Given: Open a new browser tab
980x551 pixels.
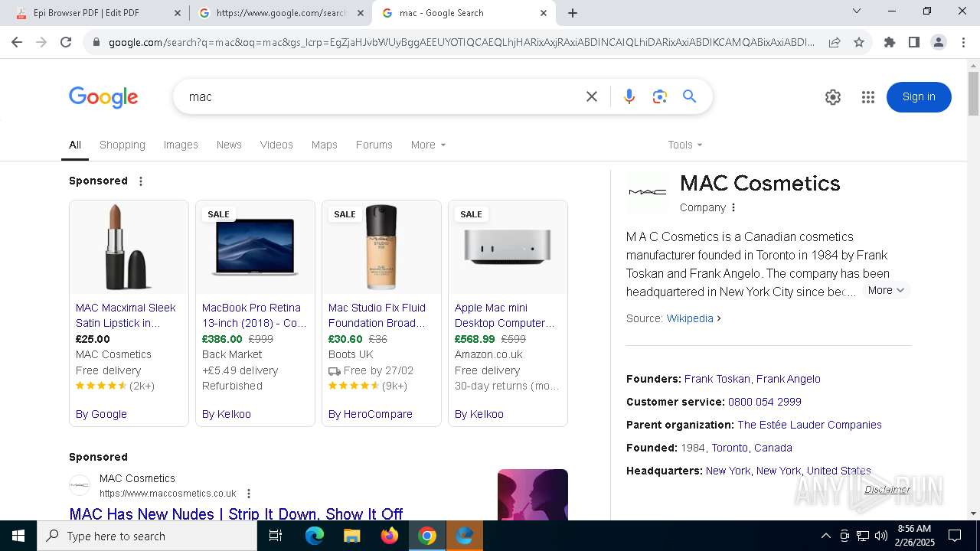Looking at the screenshot, I should tap(573, 13).
